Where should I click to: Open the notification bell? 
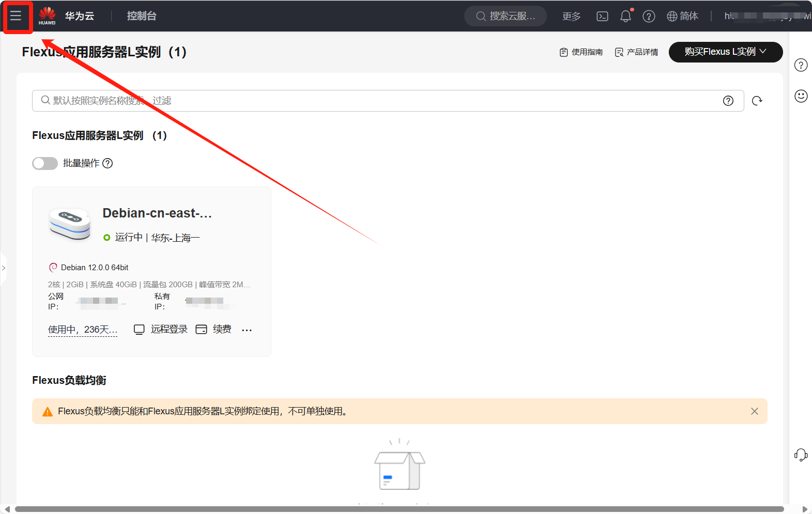coord(625,17)
